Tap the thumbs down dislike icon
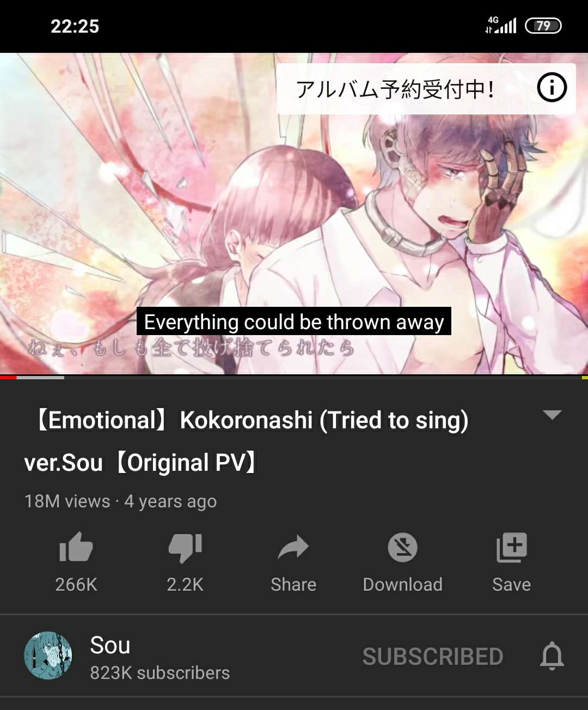Image resolution: width=588 pixels, height=710 pixels. click(x=185, y=548)
